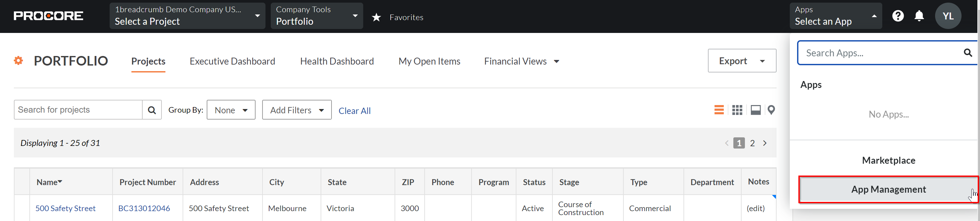Switch to list view icon
This screenshot has height=221, width=980.
718,110
